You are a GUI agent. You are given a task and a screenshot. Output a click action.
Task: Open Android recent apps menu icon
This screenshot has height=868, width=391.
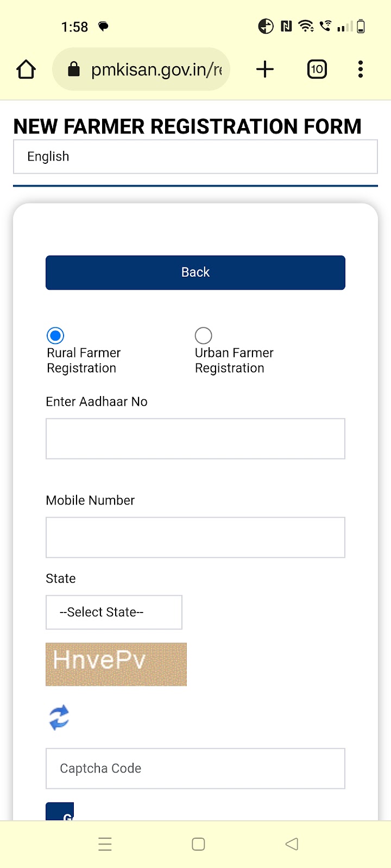(105, 844)
